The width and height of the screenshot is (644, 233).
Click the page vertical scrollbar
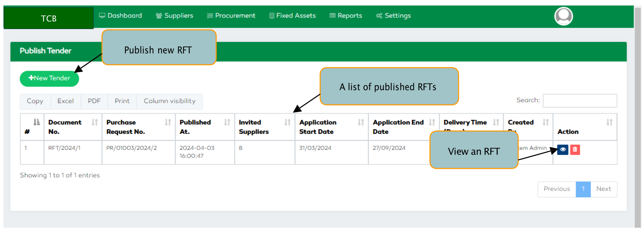click(x=638, y=117)
